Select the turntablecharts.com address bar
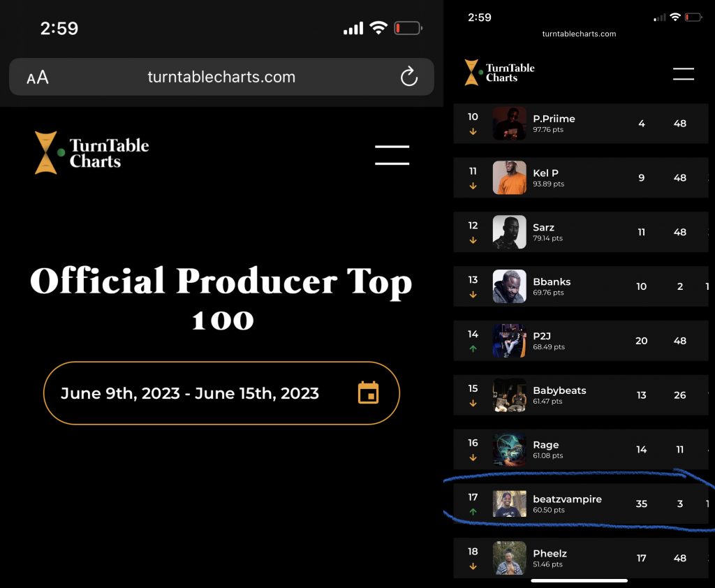715x588 pixels. (221, 77)
